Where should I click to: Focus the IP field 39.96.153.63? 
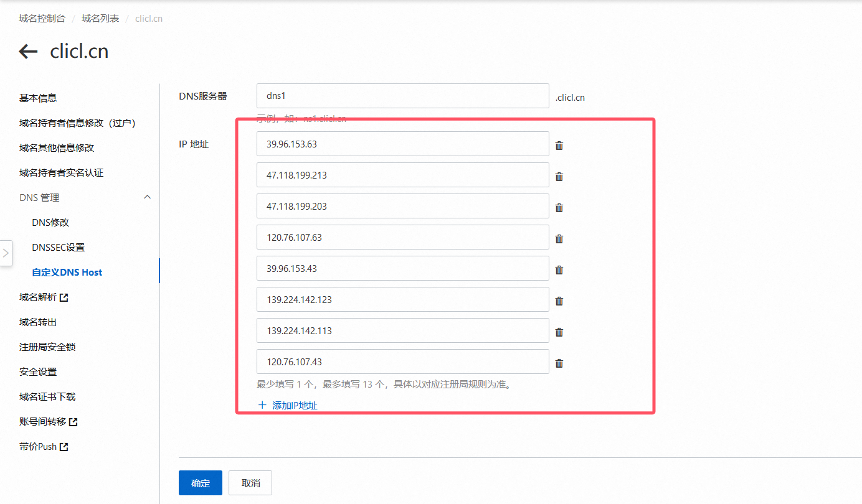(403, 144)
